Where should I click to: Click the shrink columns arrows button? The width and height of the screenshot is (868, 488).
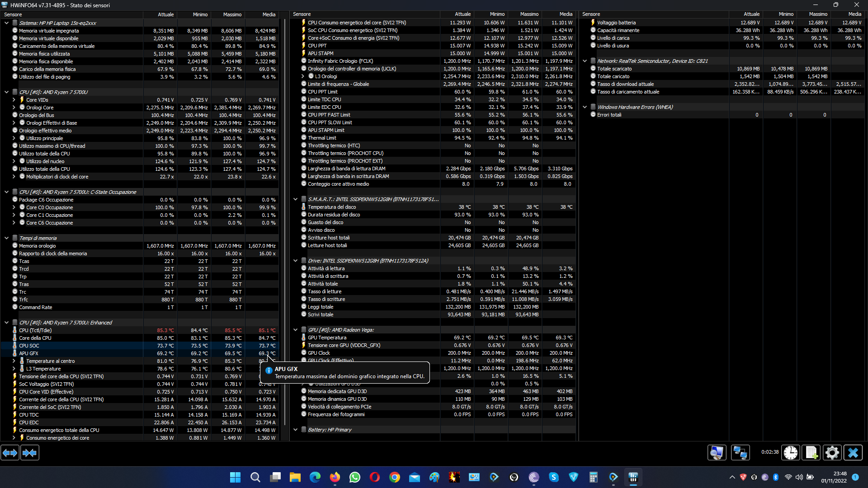tap(30, 452)
